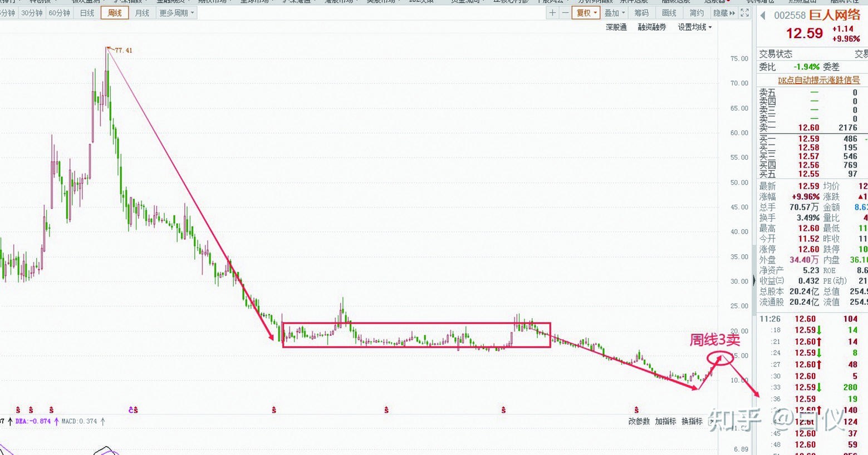
Task: Open the 设置均线 dropdown
Action: coord(694,27)
